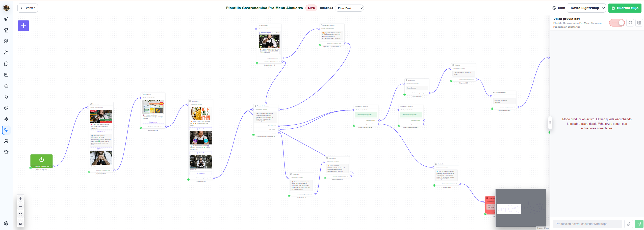Screen dimensions: 644x230
Task: Open the trophy icon in sidebar
Action: 6,30
